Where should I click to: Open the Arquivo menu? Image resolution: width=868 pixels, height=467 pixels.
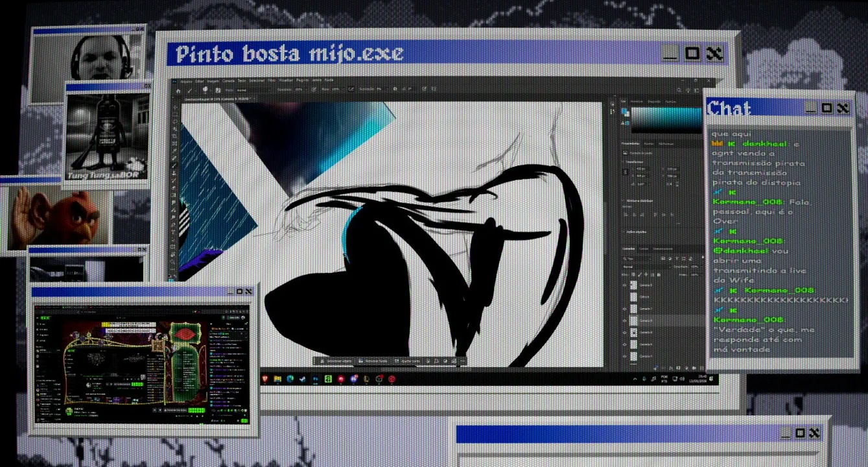(187, 81)
